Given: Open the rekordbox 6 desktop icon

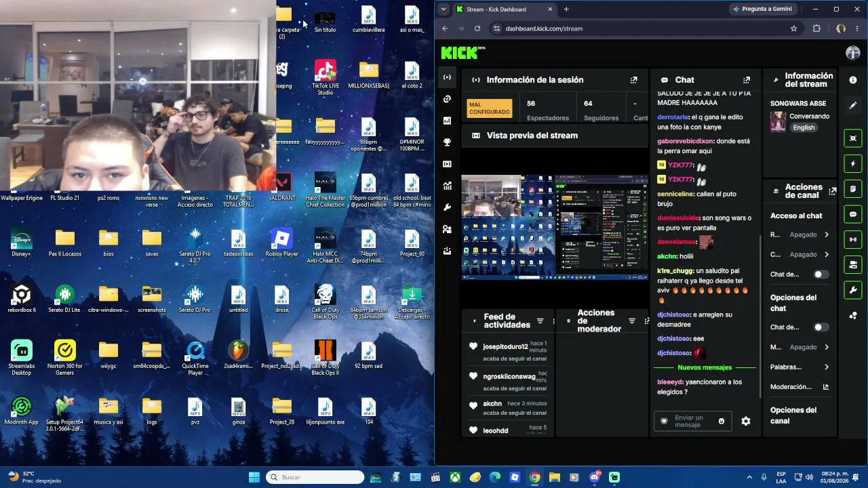Looking at the screenshot, I should pyautogui.click(x=22, y=298).
